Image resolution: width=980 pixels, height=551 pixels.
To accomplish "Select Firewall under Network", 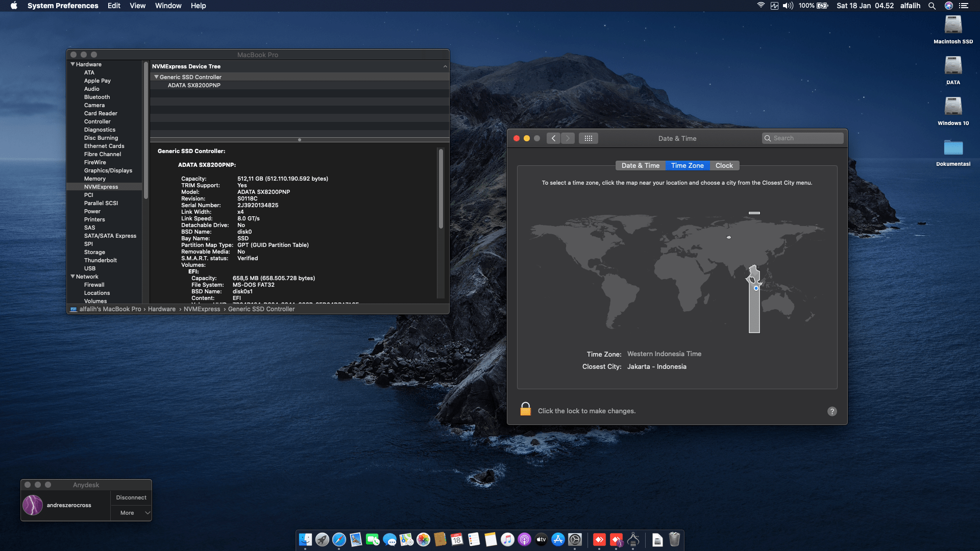I will [x=94, y=285].
